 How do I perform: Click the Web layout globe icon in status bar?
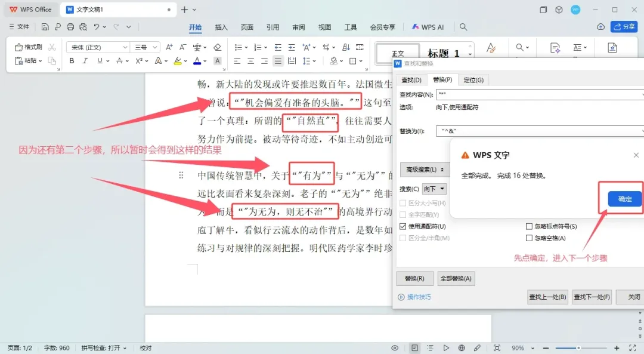click(x=462, y=348)
